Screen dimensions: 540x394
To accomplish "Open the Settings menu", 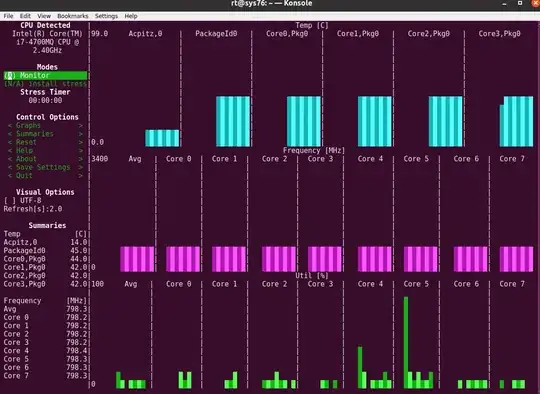I will [106, 16].
